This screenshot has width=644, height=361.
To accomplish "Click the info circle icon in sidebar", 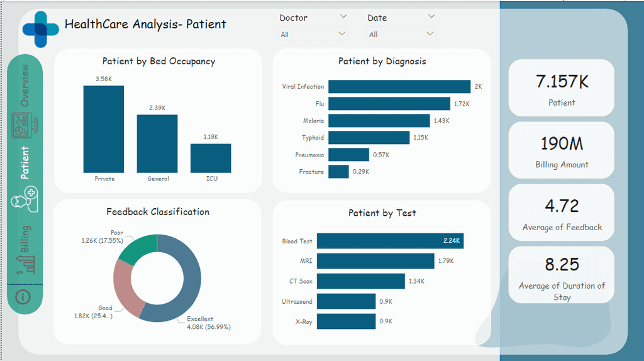I will pyautogui.click(x=23, y=296).
